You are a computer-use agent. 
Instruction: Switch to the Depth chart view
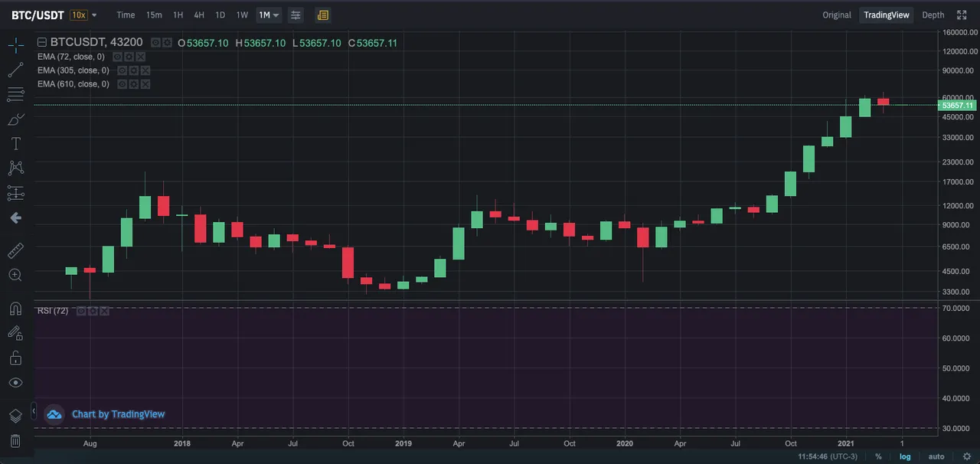tap(933, 15)
